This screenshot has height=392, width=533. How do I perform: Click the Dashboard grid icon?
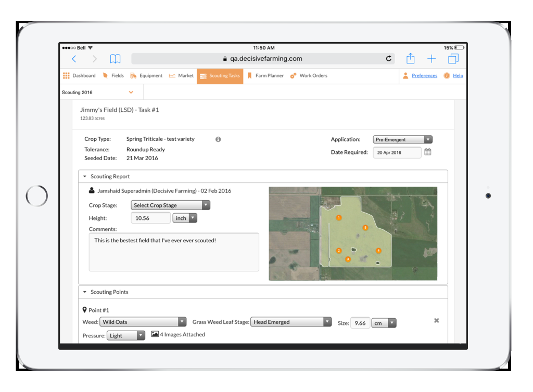click(66, 76)
